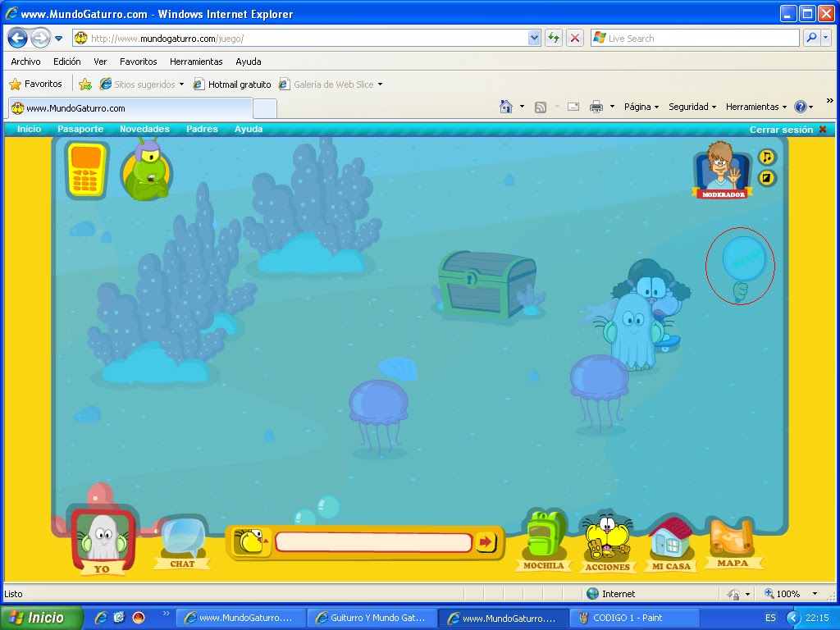Open the yellow cell phone icon
This screenshot has width=840, height=630.
[86, 171]
